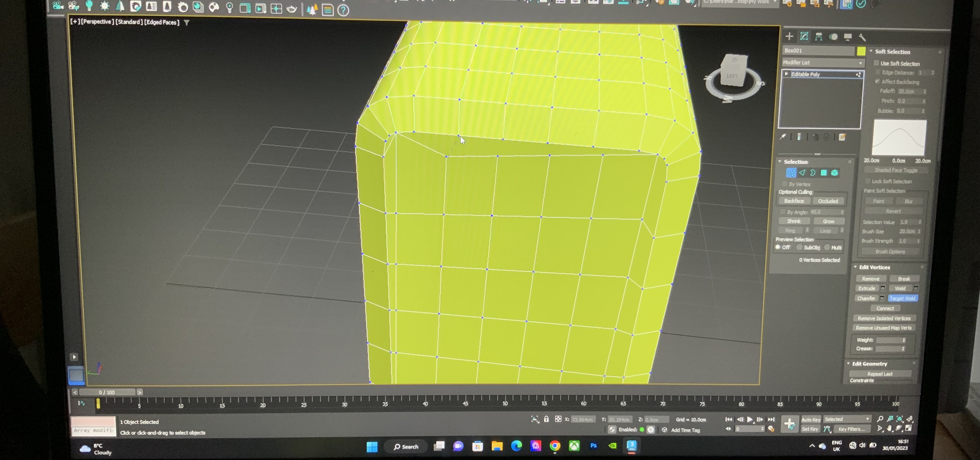Screen dimensions: 980x460
Task: Select the SubObj preview selection radio button
Action: point(800,247)
